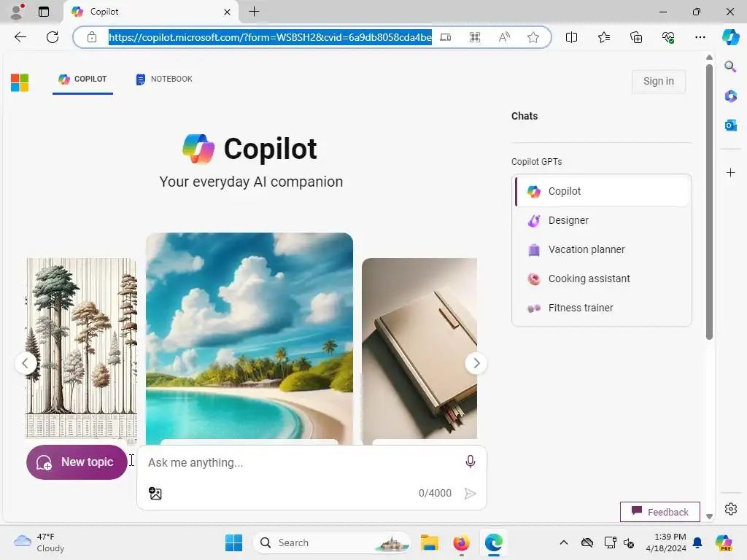Open a new browser tab
The height and width of the screenshot is (560, 747).
[255, 12]
